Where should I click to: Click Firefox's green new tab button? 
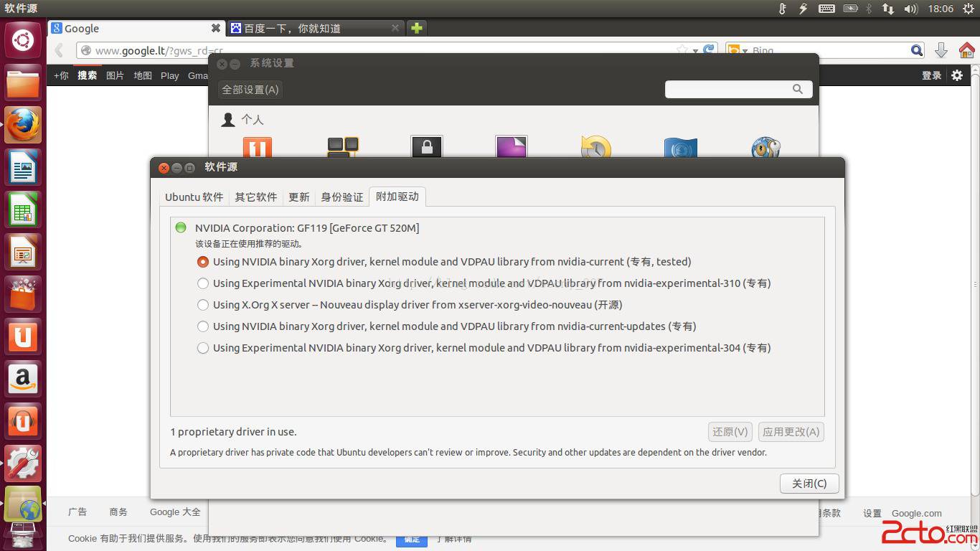416,28
